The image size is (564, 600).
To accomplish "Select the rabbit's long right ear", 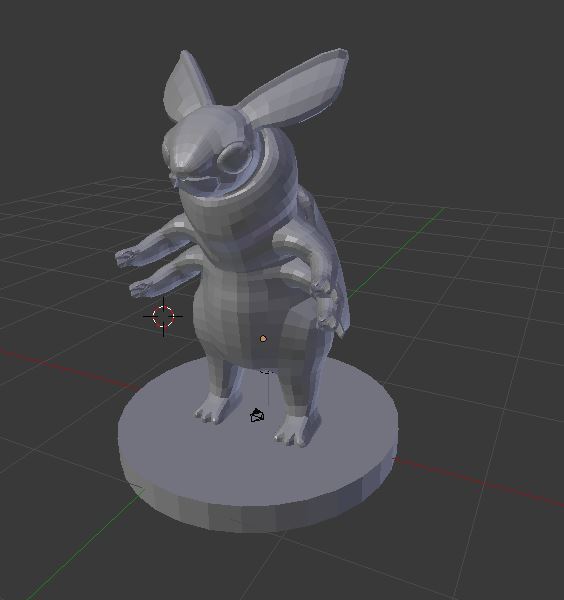I will [x=293, y=90].
